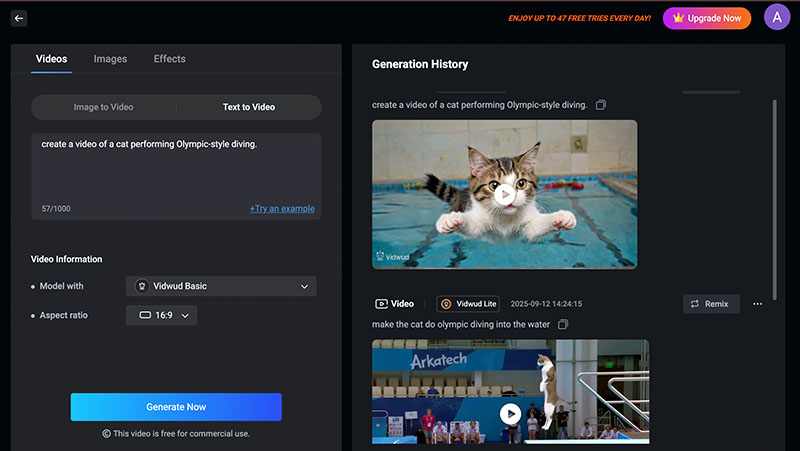The width and height of the screenshot is (800, 451).
Task: Open the swimming cat video thumbnail
Action: [x=505, y=194]
